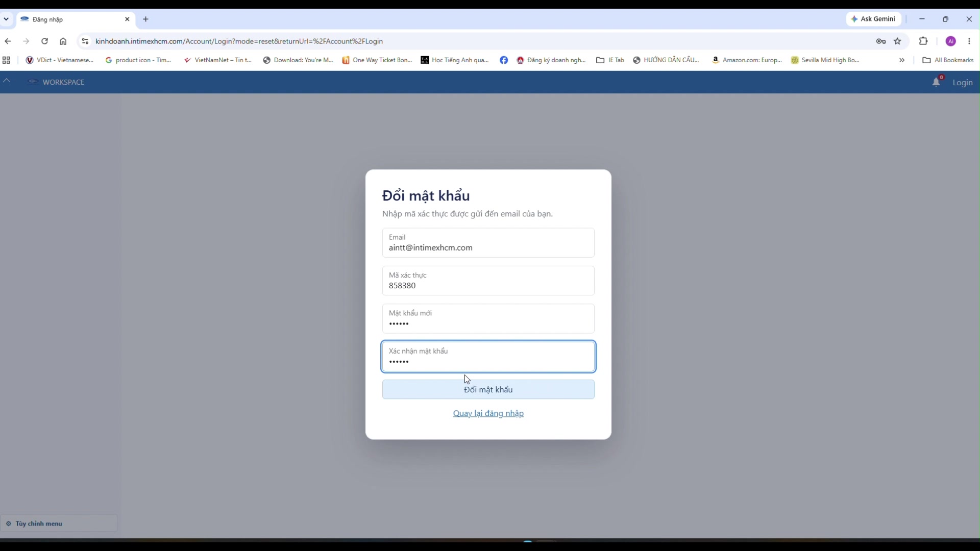Open All Bookmarks folder
Viewport: 980px width, 551px height.
click(948, 60)
